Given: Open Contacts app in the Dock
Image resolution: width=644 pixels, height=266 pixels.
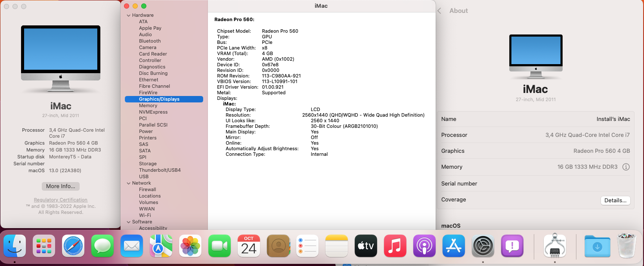Looking at the screenshot, I should tap(278, 246).
